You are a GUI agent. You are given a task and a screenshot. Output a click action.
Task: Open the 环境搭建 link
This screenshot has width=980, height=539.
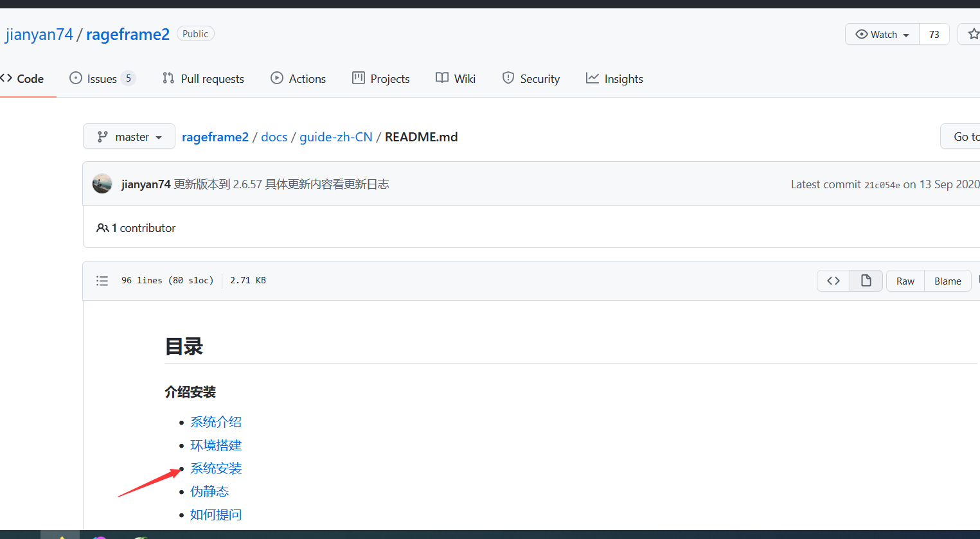point(216,445)
